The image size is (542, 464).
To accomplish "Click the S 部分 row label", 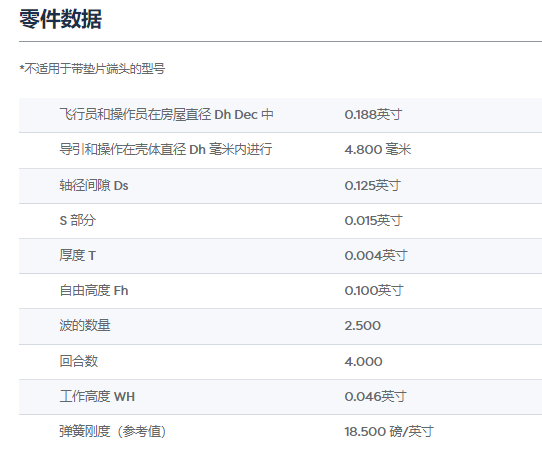I will (x=77, y=220).
